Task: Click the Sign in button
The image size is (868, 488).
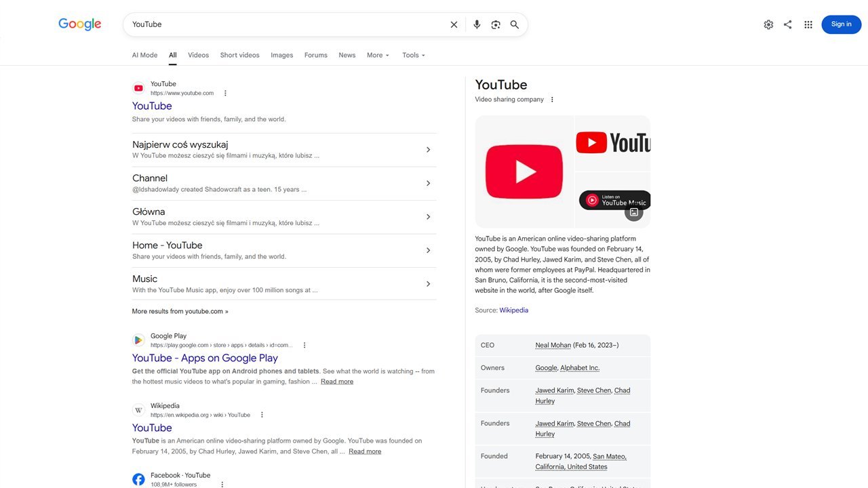Action: 842,24
